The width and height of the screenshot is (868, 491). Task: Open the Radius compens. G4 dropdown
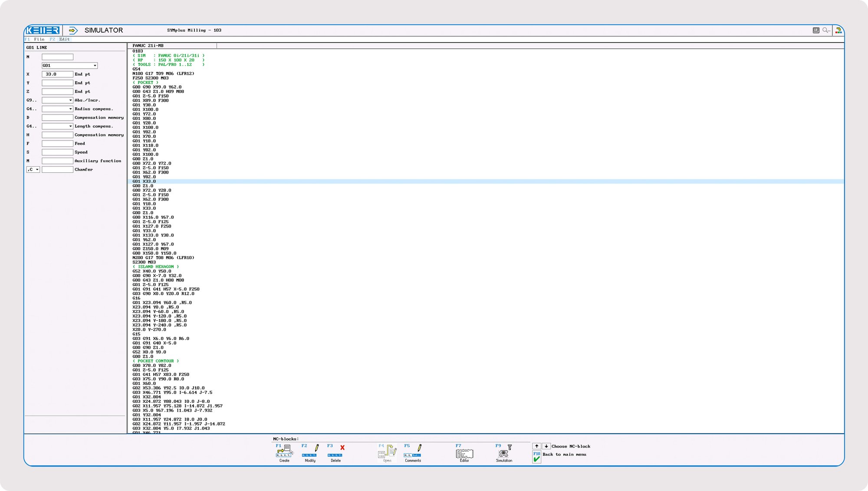(x=70, y=109)
